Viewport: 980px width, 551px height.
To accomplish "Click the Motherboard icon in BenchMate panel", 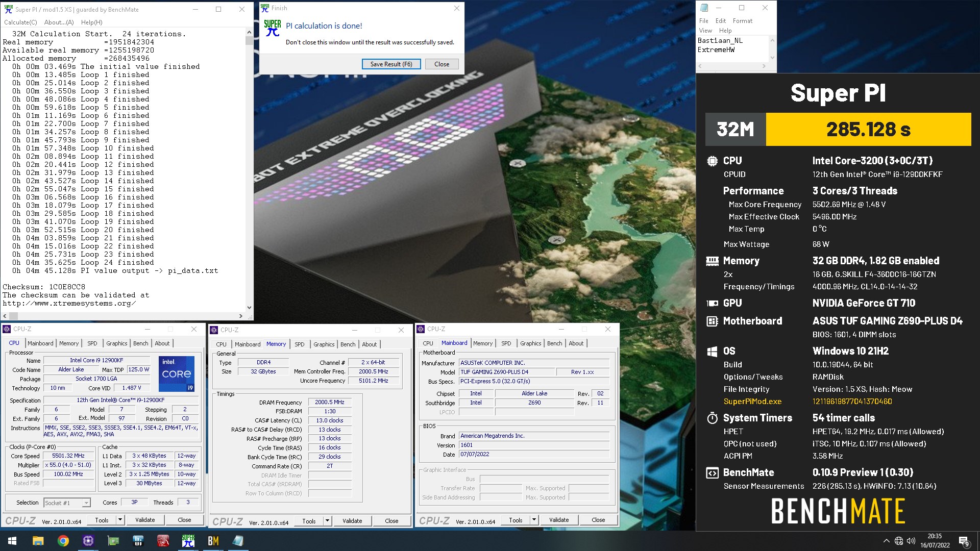I will [712, 321].
